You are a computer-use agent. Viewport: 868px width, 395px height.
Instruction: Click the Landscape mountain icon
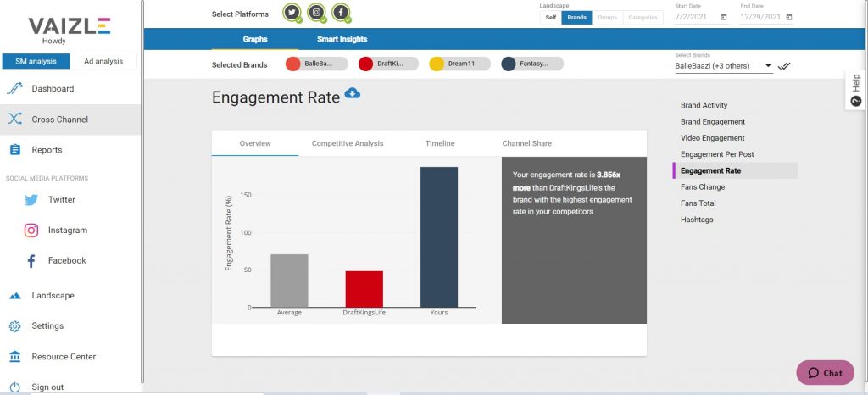[x=15, y=296]
